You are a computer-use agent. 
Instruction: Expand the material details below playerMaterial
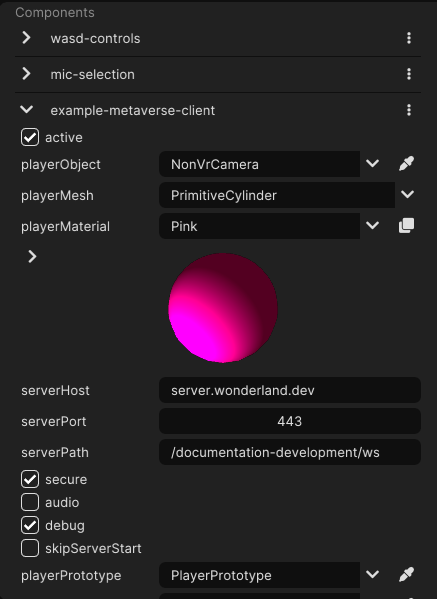click(32, 256)
